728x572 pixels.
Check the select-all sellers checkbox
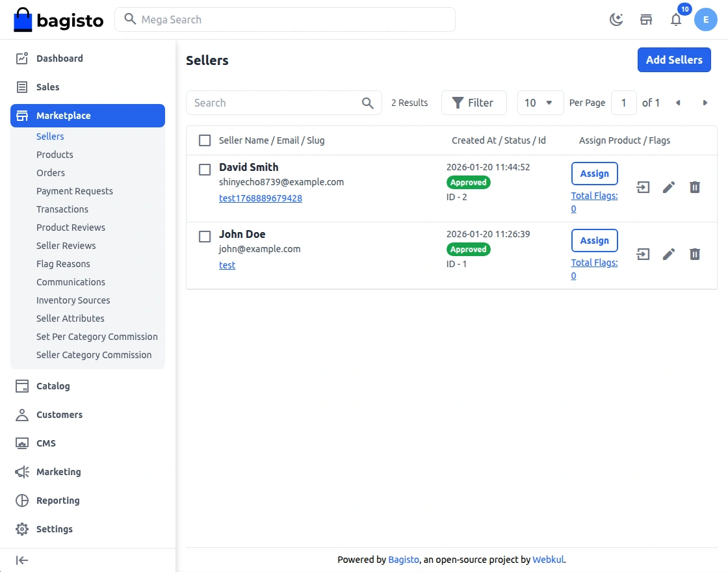205,140
